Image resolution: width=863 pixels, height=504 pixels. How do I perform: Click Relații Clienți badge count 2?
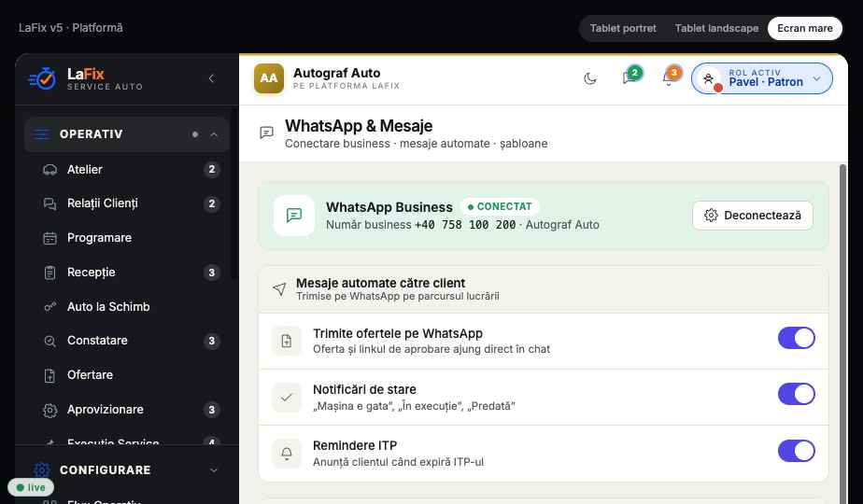(211, 203)
